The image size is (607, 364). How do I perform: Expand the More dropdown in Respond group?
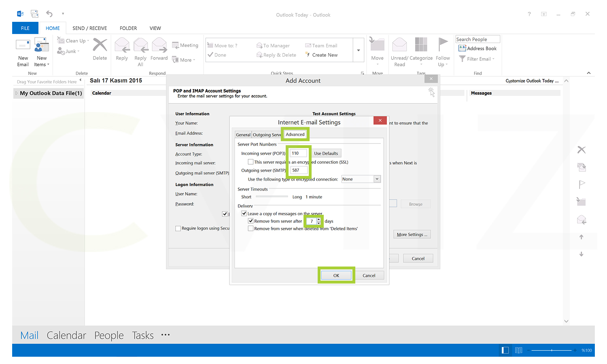194,60
